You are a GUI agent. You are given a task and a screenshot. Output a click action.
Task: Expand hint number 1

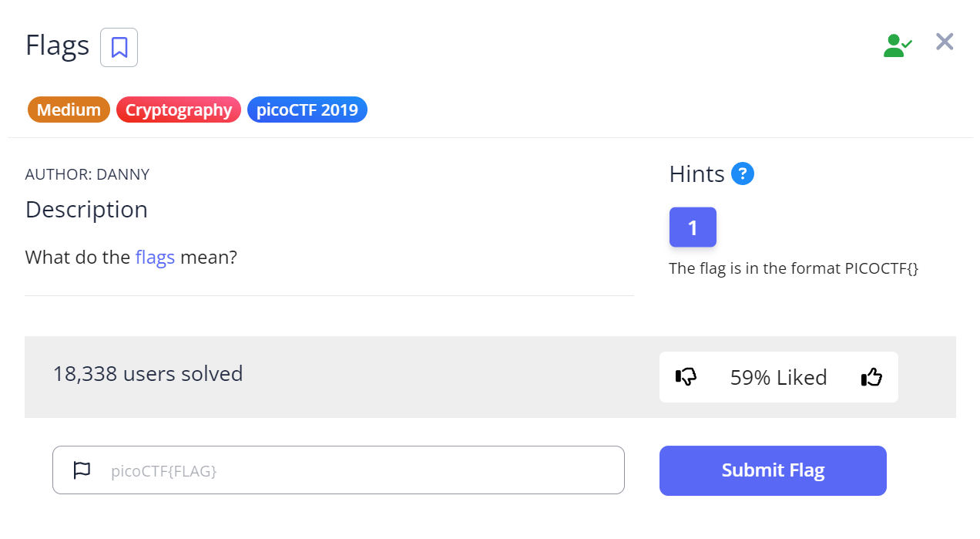[x=693, y=227]
